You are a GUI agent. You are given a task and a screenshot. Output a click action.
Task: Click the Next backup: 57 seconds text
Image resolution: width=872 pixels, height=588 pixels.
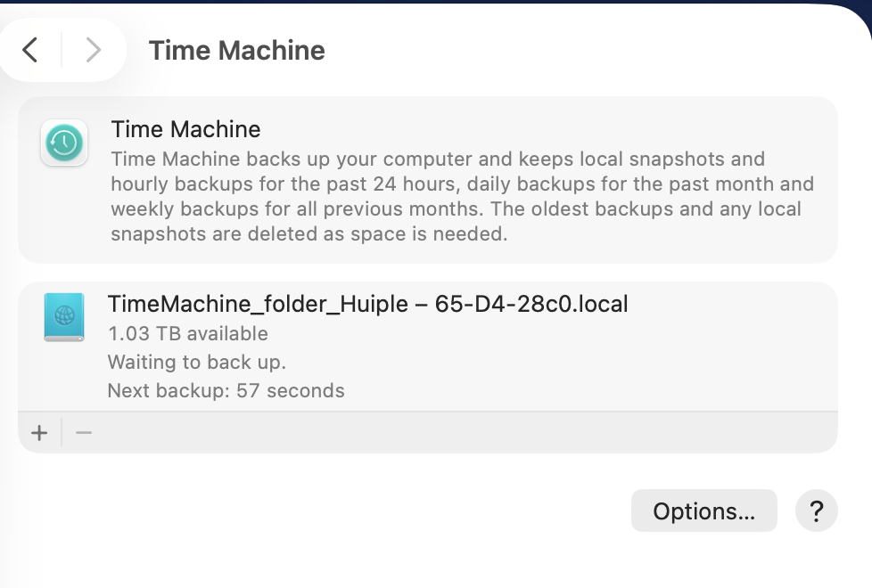pos(226,390)
